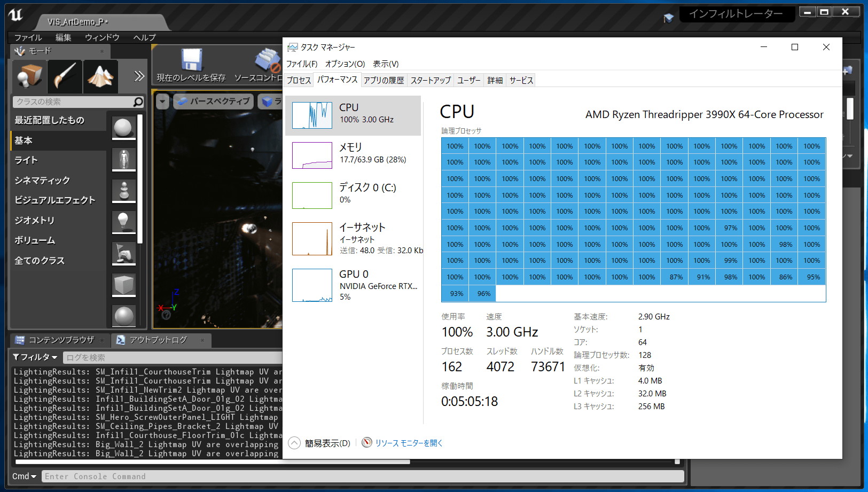The image size is (868, 492).
Task: Open Task Manager Options menu
Action: tap(345, 64)
